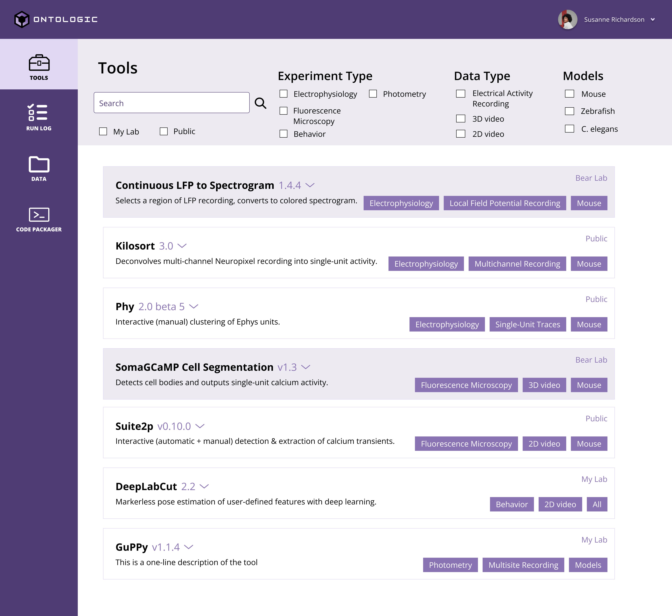
Task: Toggle the 3D video data type checkbox
Action: pos(461,119)
